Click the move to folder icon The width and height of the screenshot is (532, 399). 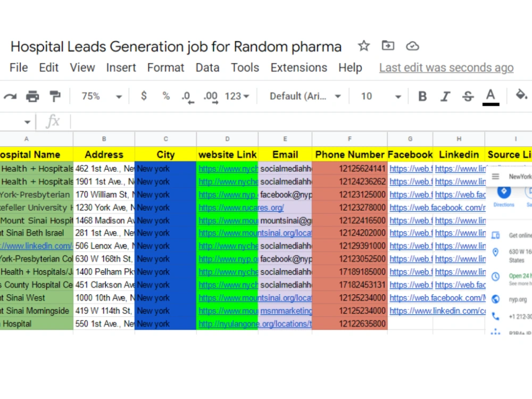click(388, 45)
